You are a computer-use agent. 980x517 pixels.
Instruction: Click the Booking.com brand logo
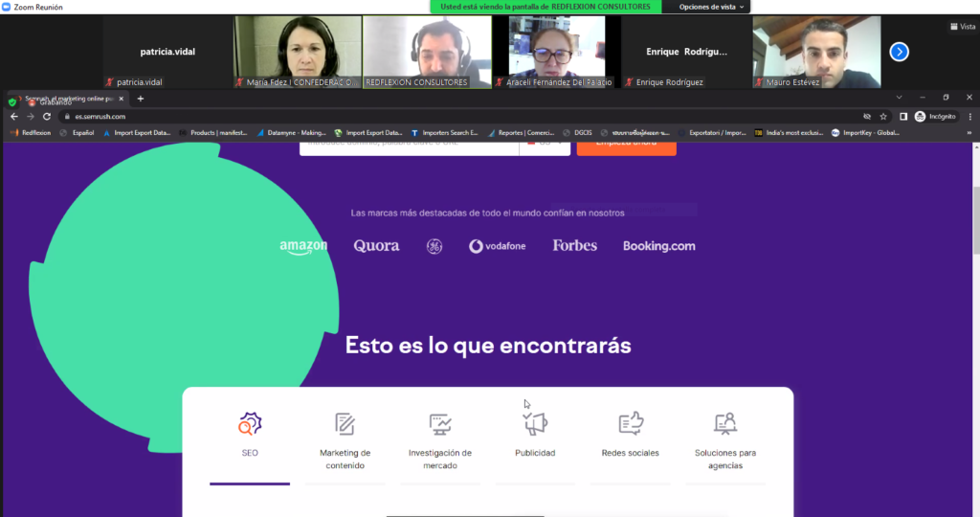pos(658,246)
